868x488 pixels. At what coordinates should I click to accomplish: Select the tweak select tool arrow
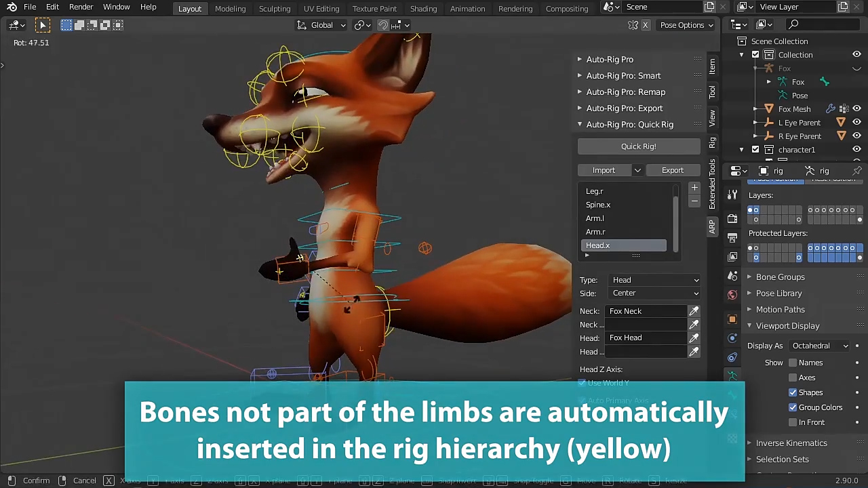(43, 25)
